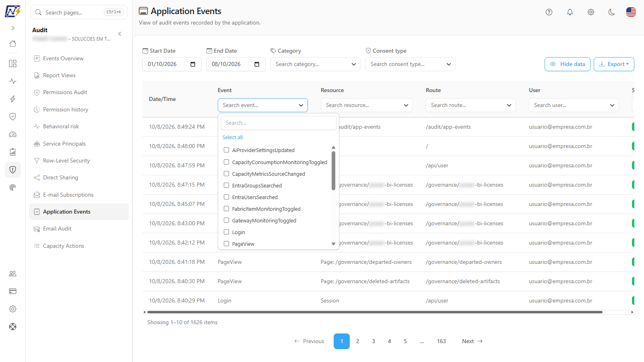Click event list scroll down arrow
The height and width of the screenshot is (362, 644).
click(333, 244)
